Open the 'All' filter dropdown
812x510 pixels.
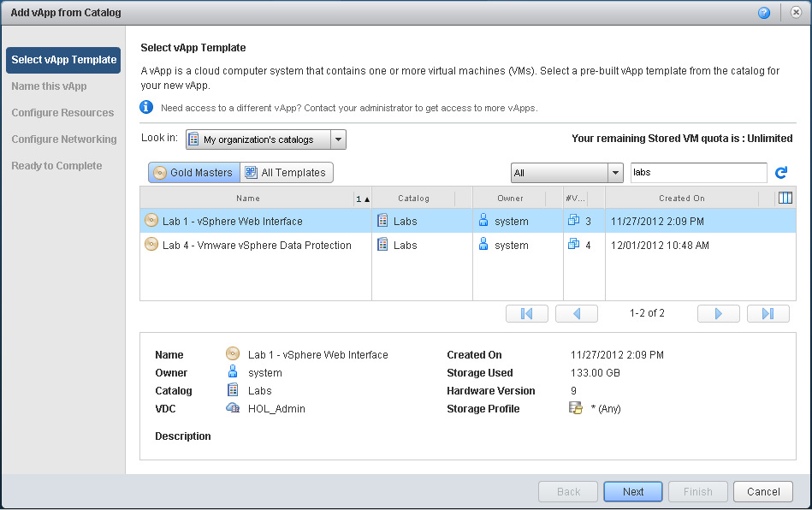pyautogui.click(x=566, y=173)
